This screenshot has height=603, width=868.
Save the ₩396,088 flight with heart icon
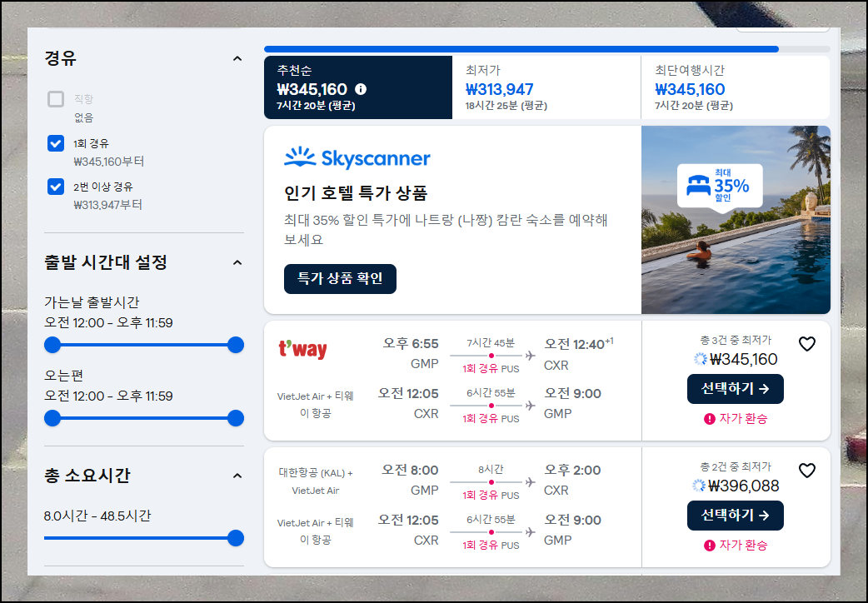point(807,470)
